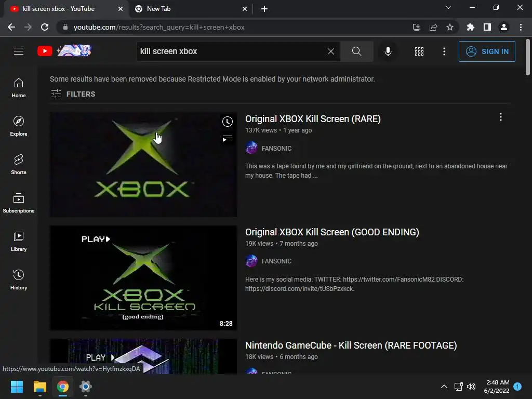The image size is (532, 399).
Task: Click title Original XBOX Kill Screen (GOOD ENDING)
Action: pyautogui.click(x=332, y=232)
